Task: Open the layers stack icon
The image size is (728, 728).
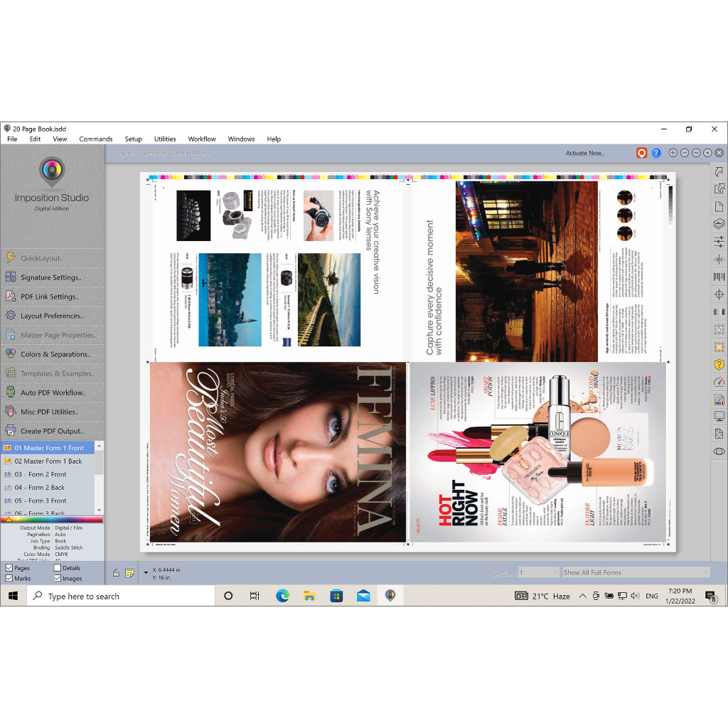Action: click(719, 224)
